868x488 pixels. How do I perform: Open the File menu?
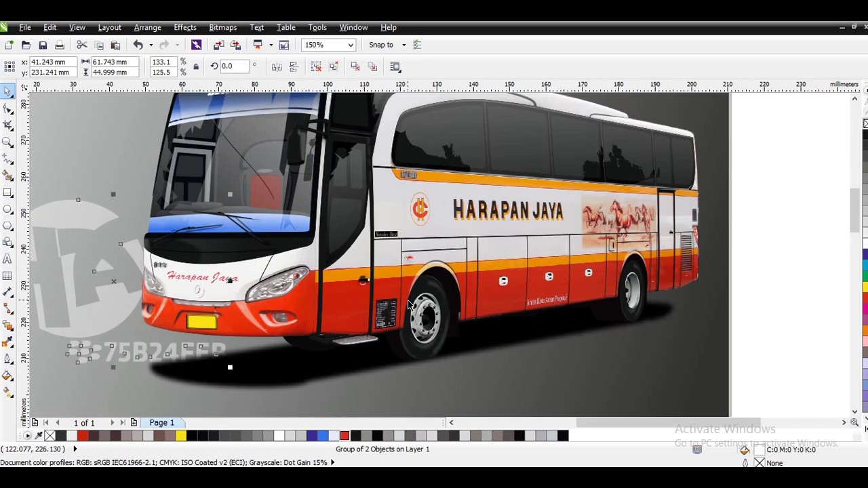click(24, 27)
